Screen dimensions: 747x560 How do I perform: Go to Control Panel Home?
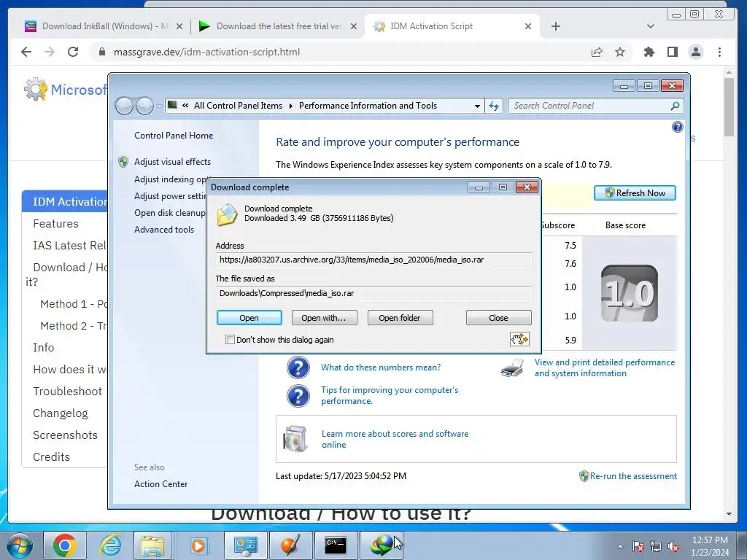[174, 136]
